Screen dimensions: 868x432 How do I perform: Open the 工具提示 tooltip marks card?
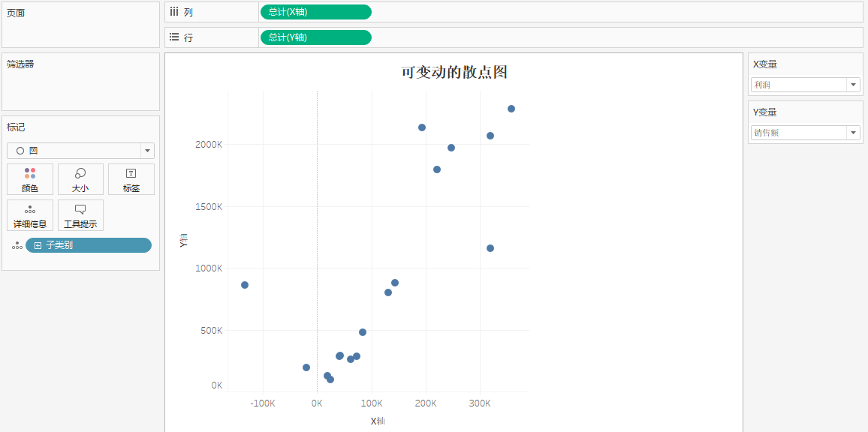pos(80,215)
